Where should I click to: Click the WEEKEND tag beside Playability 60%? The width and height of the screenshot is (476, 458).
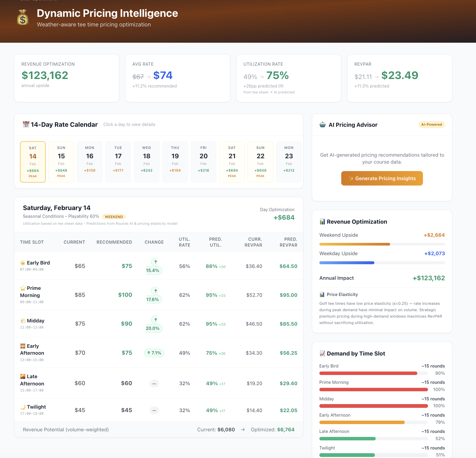click(114, 216)
